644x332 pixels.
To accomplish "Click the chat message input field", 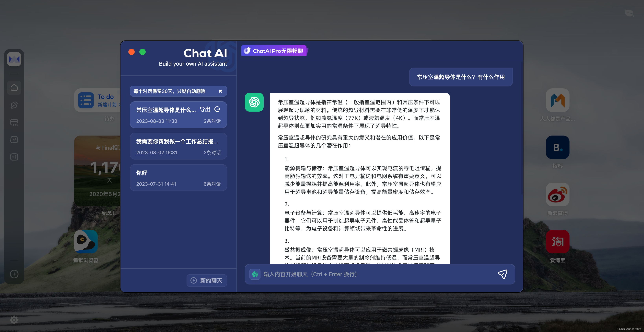I will (x=375, y=274).
